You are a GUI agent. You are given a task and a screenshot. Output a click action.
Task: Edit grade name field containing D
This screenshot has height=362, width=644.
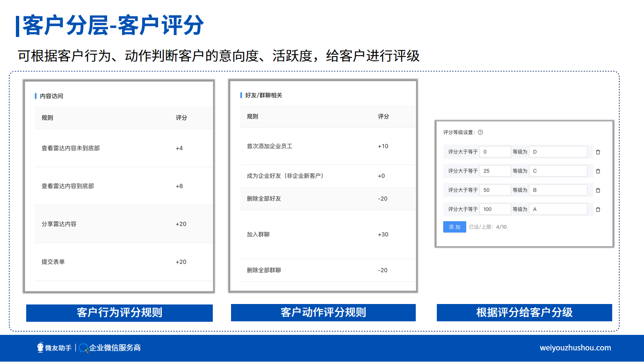coord(558,152)
